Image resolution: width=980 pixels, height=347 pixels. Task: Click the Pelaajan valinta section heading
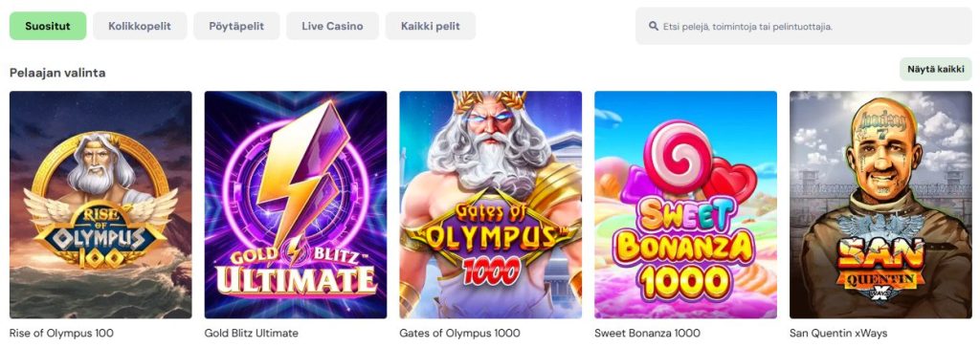57,73
